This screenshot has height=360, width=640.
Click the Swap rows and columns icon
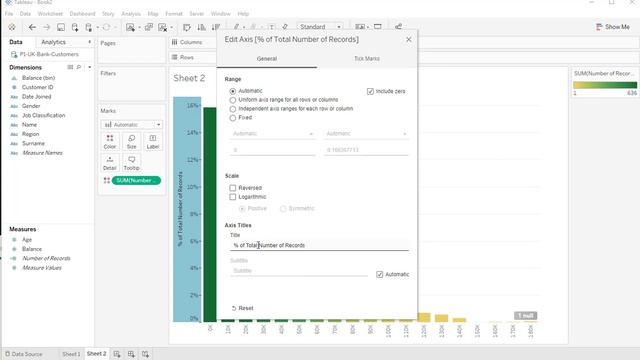click(187, 27)
